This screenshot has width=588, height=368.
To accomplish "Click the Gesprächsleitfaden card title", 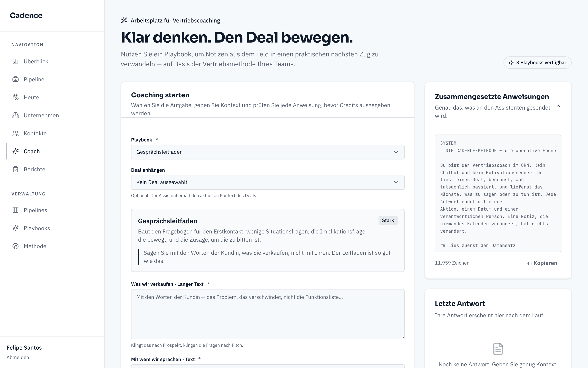I will point(168,221).
